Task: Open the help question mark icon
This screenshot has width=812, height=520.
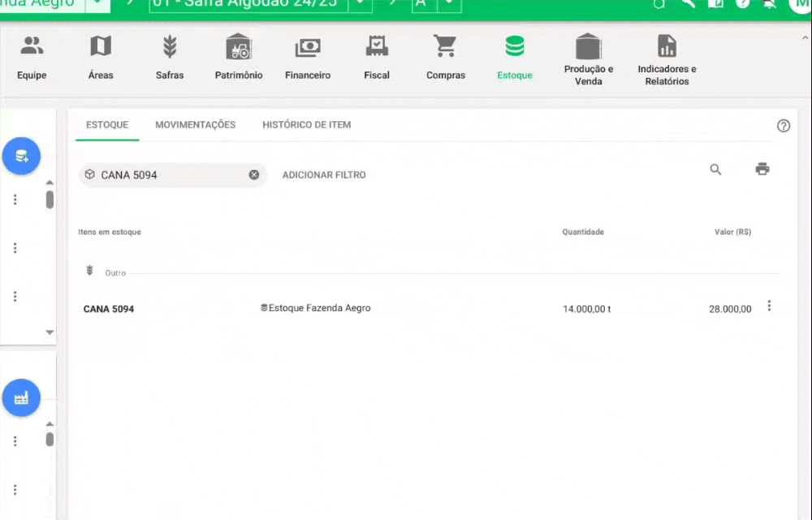Action: click(783, 126)
